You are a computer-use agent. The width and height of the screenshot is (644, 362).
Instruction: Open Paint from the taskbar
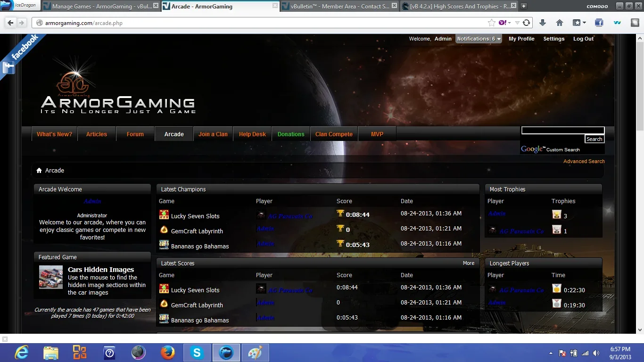(255, 352)
